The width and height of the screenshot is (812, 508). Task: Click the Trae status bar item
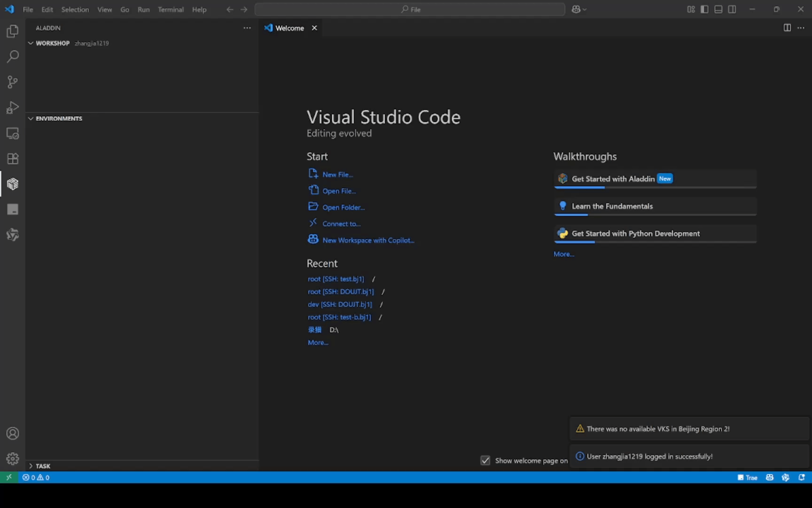pyautogui.click(x=748, y=477)
